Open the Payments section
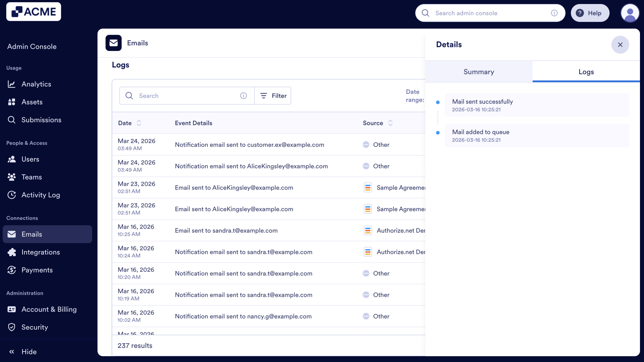 coord(37,270)
